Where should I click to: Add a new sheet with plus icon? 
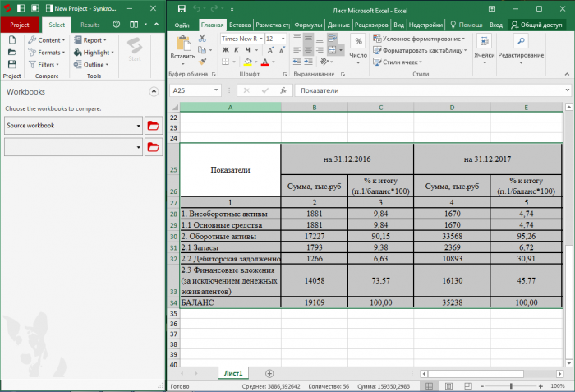(x=269, y=373)
